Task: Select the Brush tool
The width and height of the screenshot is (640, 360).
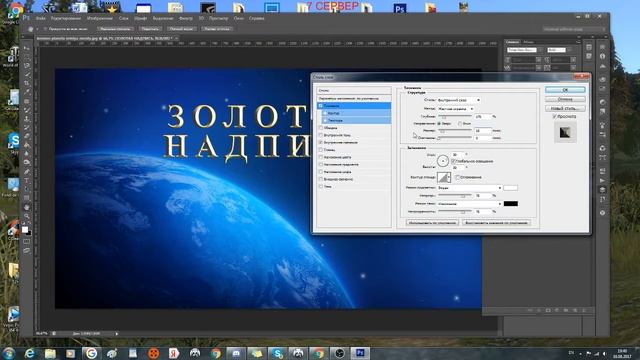Action: pyautogui.click(x=27, y=110)
